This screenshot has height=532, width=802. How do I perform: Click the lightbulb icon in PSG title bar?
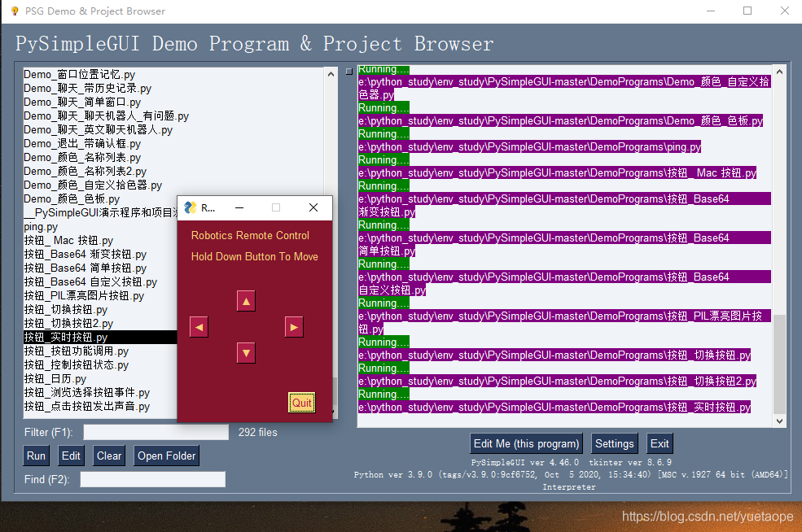tap(15, 11)
